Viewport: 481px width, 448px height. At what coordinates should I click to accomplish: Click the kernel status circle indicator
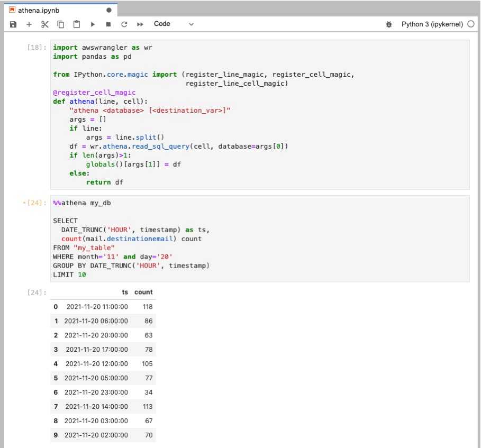(x=471, y=24)
